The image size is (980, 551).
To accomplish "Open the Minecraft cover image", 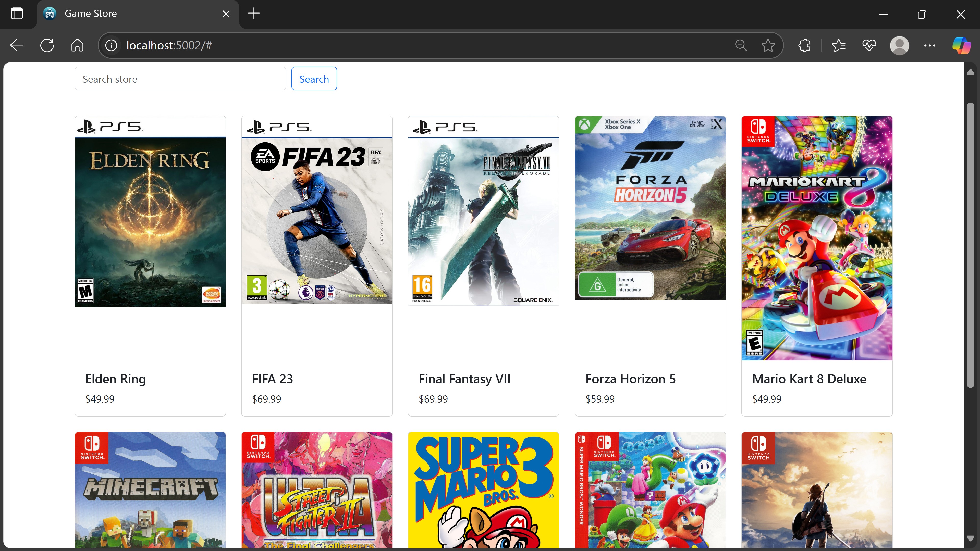I will (x=150, y=490).
